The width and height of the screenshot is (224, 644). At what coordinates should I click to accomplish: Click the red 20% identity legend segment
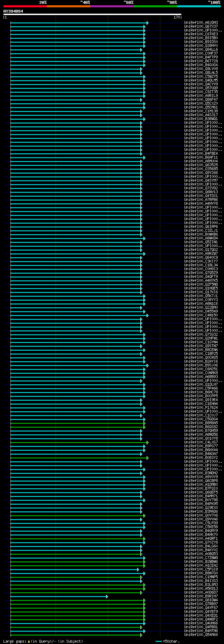tap(25, 6)
